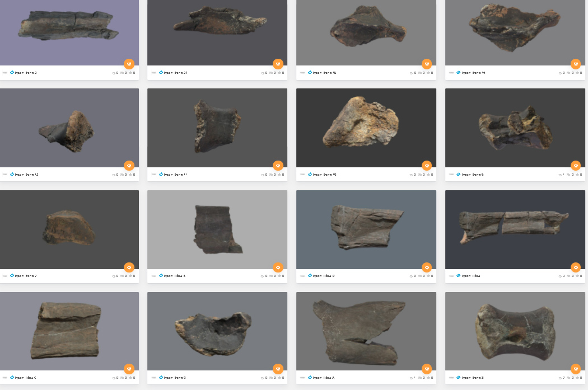Viewport: 588px width, 390px height.
Task: Click the "tyson tibia" model title
Action: (471, 276)
